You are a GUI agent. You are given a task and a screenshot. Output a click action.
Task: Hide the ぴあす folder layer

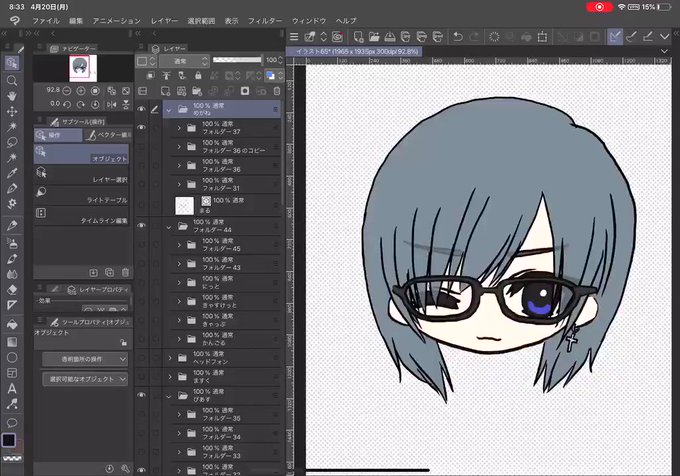tap(141, 395)
